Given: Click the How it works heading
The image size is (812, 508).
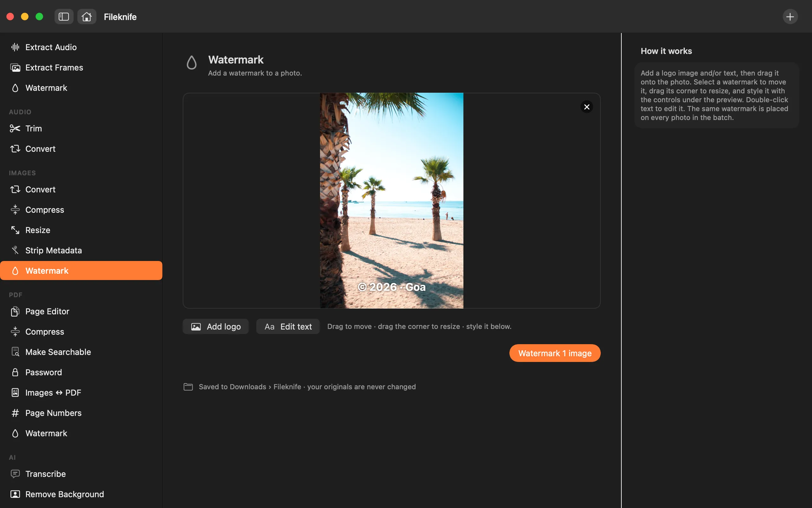Looking at the screenshot, I should [x=666, y=51].
